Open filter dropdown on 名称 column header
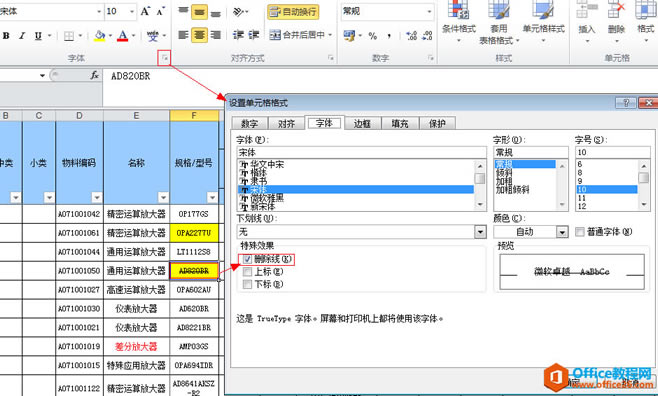 [163, 197]
